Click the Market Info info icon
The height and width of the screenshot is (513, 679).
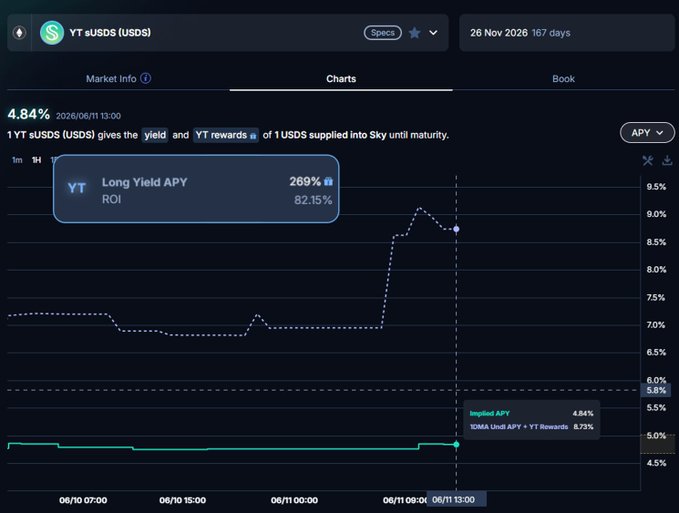click(146, 78)
